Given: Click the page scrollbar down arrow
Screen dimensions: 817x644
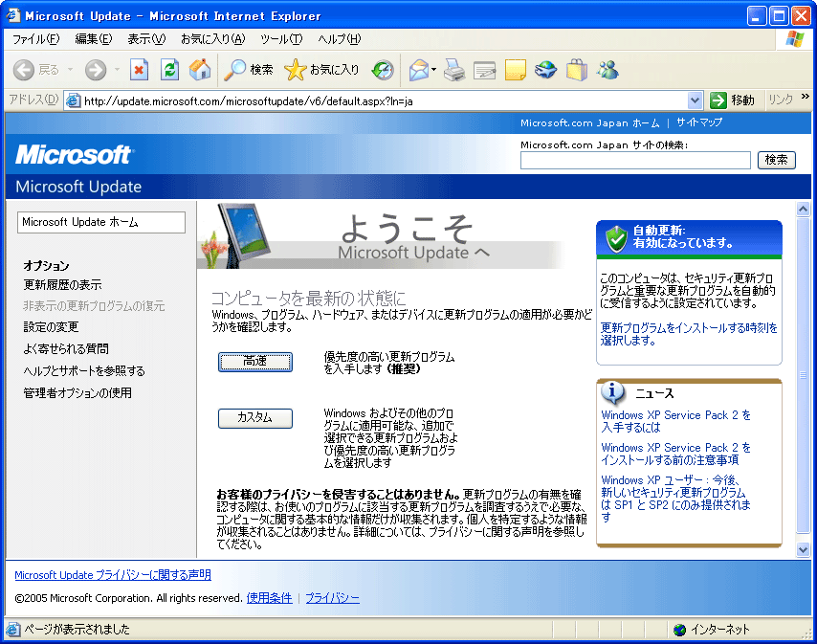Looking at the screenshot, I should (x=803, y=549).
